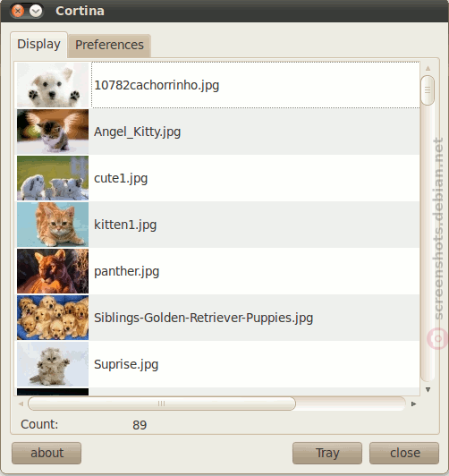This screenshot has width=449, height=476.
Task: Switch to the Display tab
Action: pos(38,45)
